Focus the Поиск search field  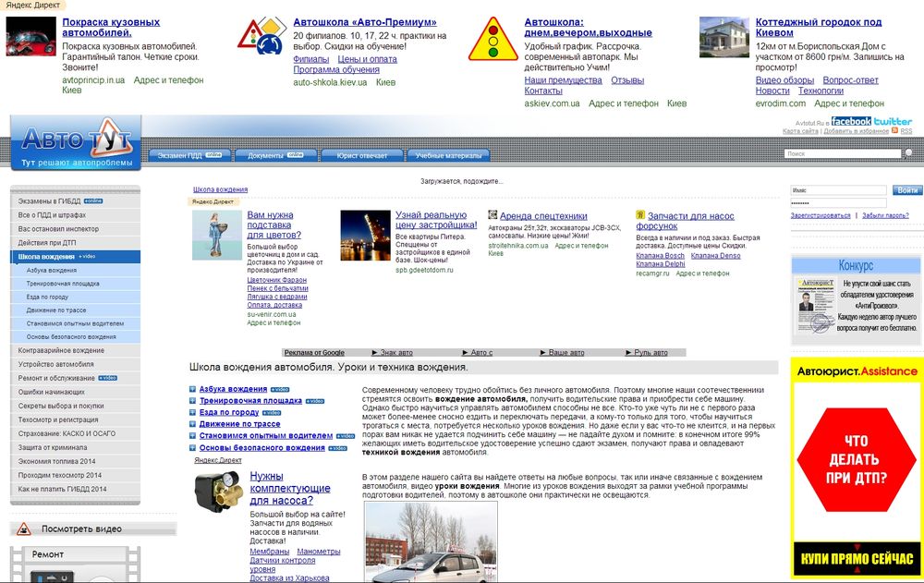pyautogui.click(x=842, y=154)
